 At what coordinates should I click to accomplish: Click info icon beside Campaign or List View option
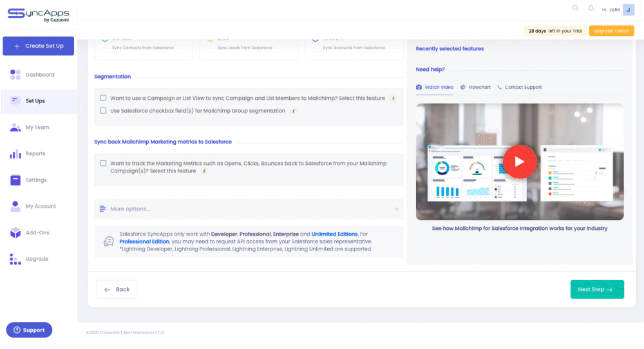tap(393, 98)
